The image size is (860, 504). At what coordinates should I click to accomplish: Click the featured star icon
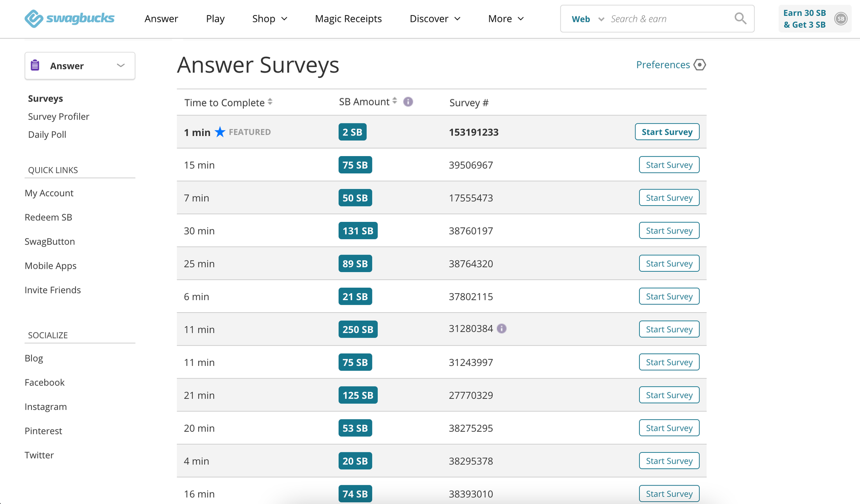point(220,132)
